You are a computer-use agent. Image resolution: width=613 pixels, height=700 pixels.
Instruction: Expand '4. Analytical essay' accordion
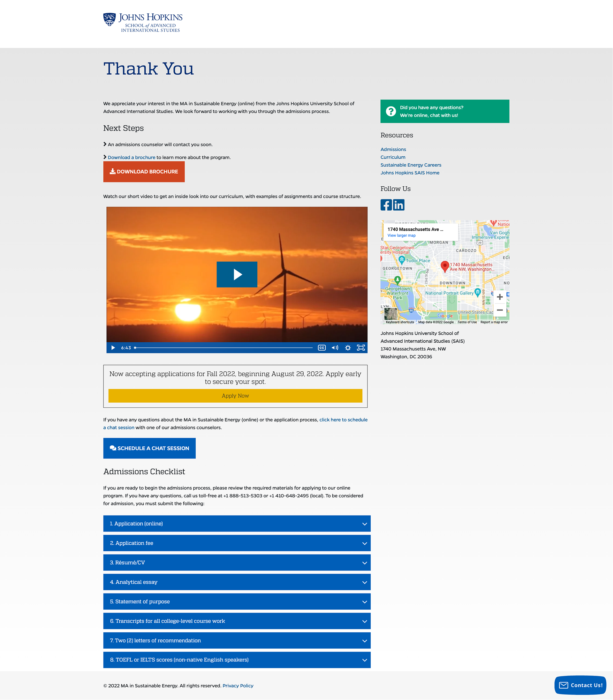(x=237, y=582)
